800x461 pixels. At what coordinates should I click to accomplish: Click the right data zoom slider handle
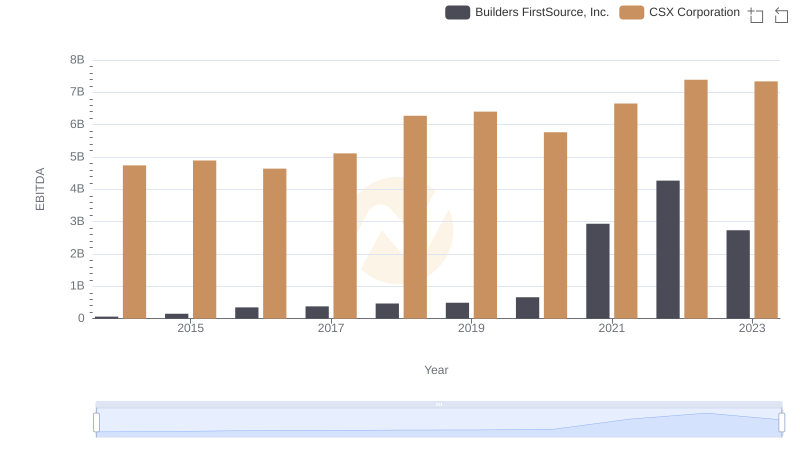coord(781,422)
